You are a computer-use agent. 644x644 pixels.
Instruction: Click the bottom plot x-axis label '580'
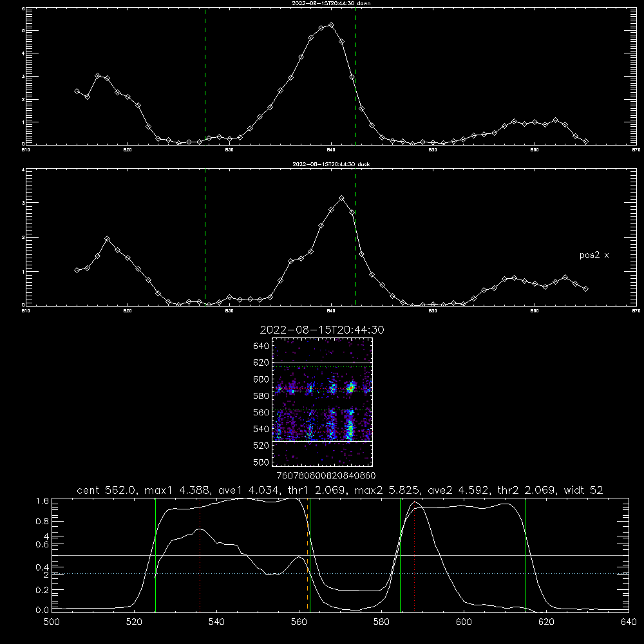click(x=381, y=622)
